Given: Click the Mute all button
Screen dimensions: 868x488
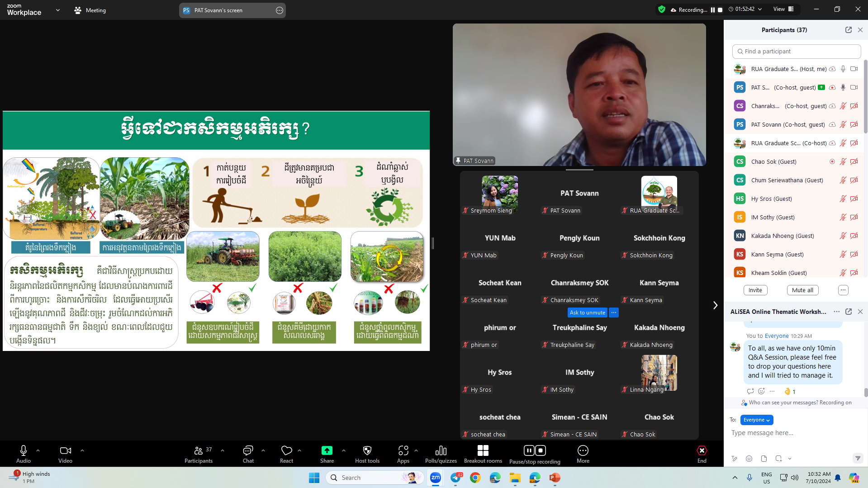Looking at the screenshot, I should (x=802, y=290).
